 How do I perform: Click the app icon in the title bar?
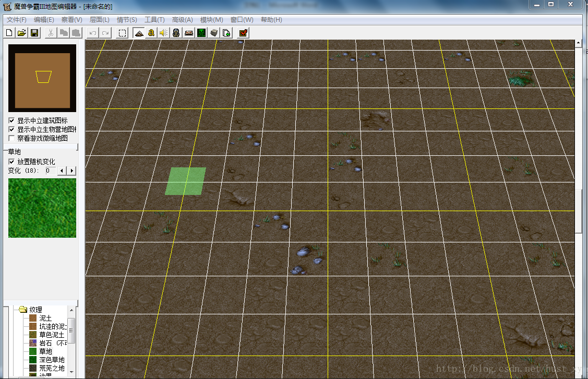(7, 6)
